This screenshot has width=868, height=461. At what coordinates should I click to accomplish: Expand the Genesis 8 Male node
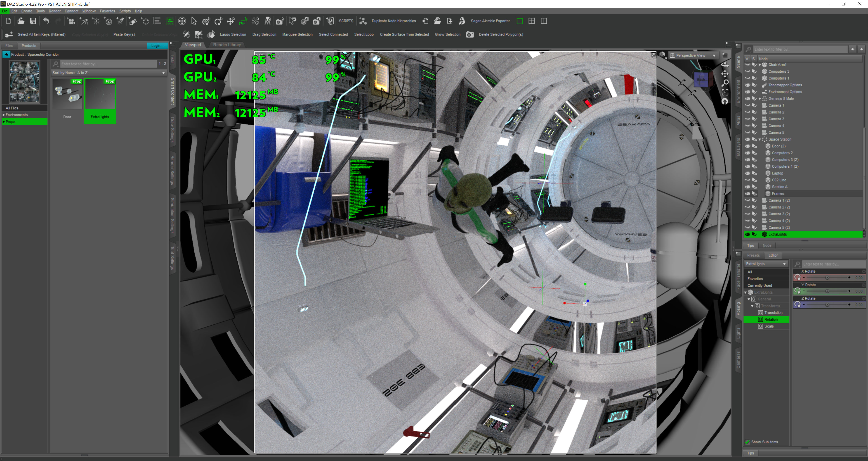[x=759, y=99]
